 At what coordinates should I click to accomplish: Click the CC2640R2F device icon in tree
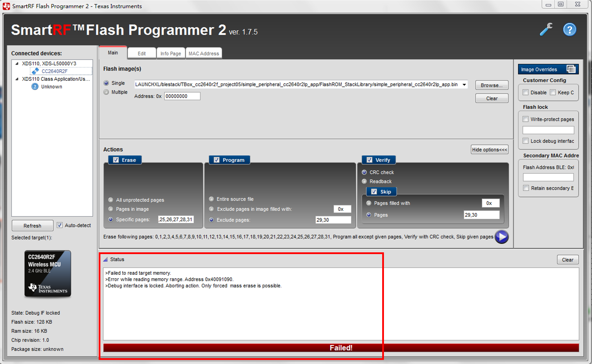coord(35,71)
